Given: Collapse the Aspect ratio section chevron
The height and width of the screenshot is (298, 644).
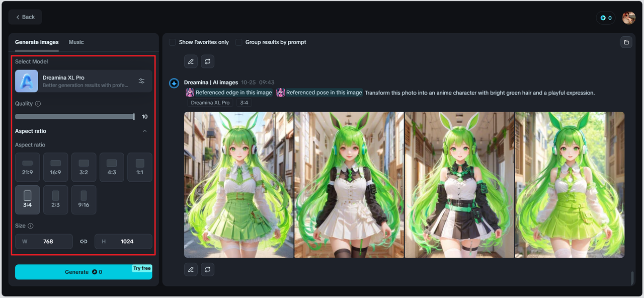Looking at the screenshot, I should pos(145,131).
